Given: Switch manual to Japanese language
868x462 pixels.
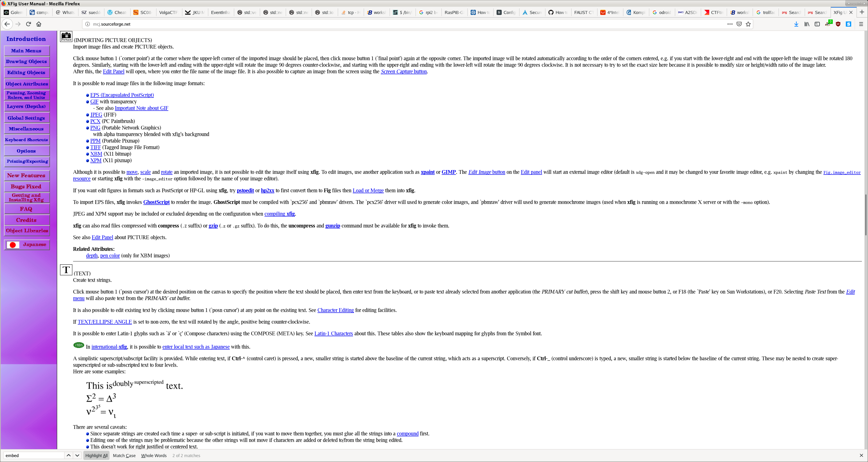Looking at the screenshot, I should tap(27, 245).
